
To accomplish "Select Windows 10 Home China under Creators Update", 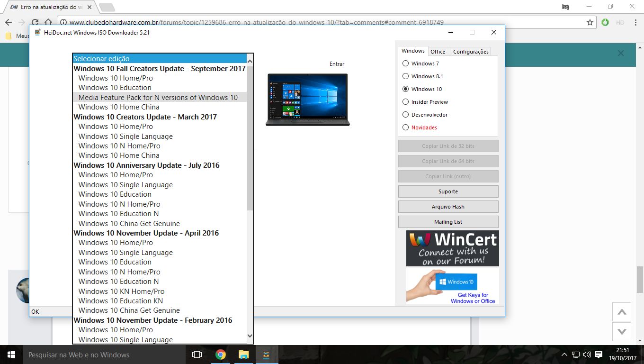I will 160,155.
